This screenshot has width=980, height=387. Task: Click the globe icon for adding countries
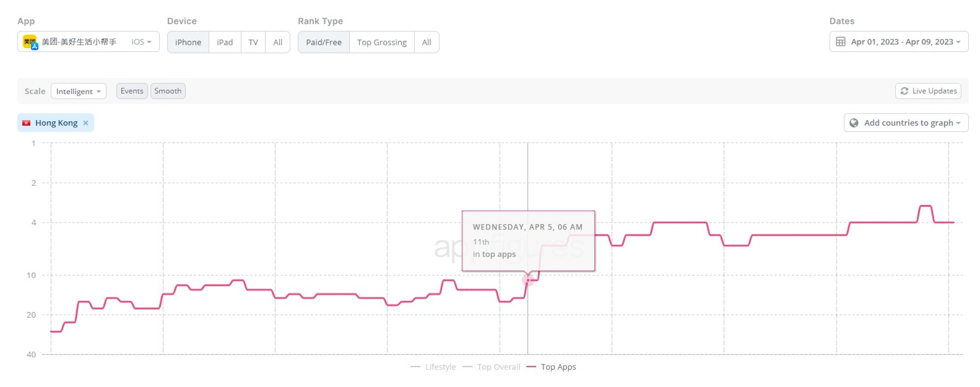coord(853,123)
